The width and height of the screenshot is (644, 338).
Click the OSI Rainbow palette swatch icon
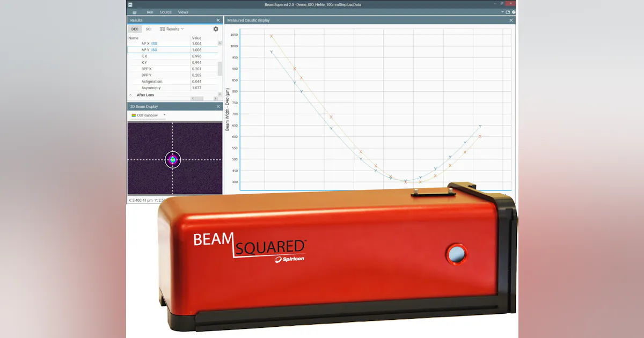pos(134,115)
